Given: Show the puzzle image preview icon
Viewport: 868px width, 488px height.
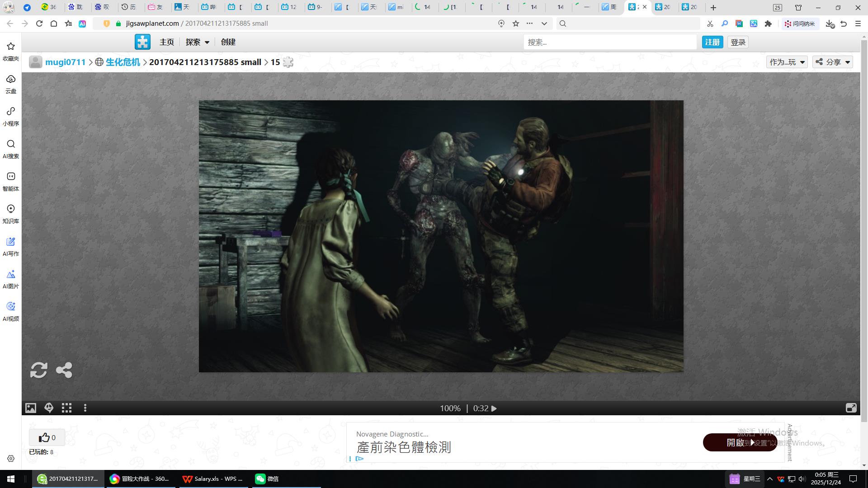Looking at the screenshot, I should click(30, 408).
